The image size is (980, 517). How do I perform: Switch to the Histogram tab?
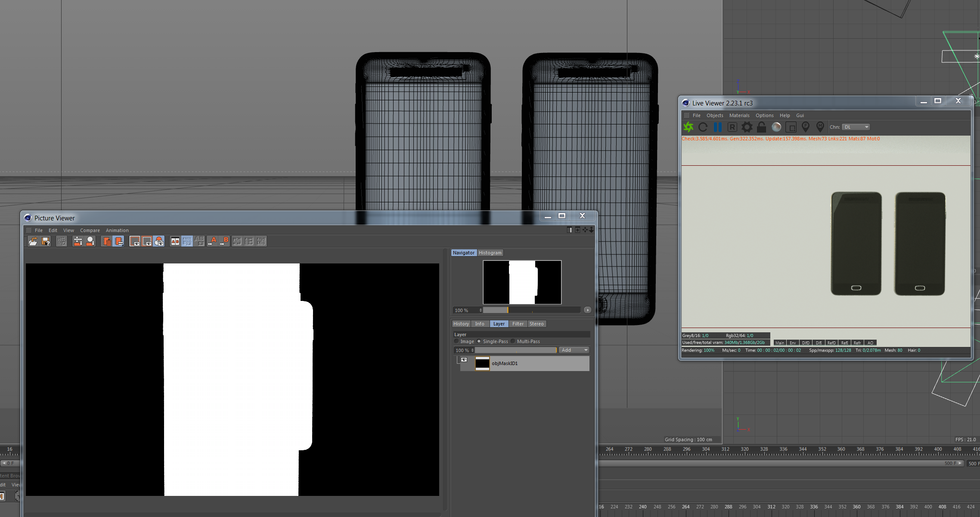coord(490,253)
